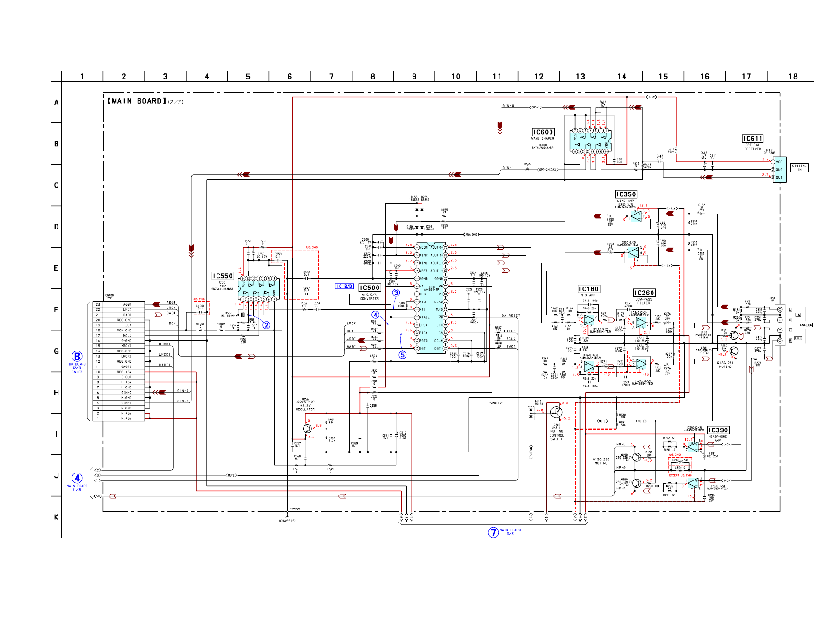Click the SCLK signal label
The width and height of the screenshot is (840, 631).
(511, 339)
